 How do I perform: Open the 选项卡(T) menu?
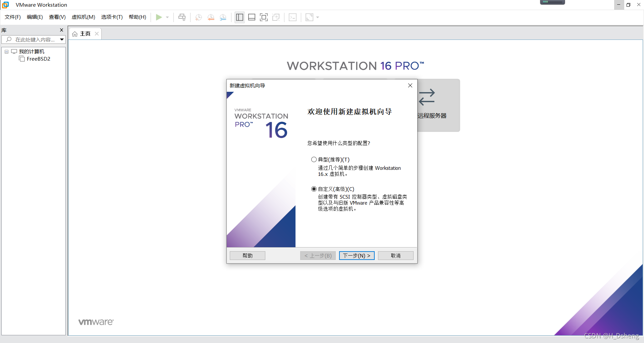point(112,17)
